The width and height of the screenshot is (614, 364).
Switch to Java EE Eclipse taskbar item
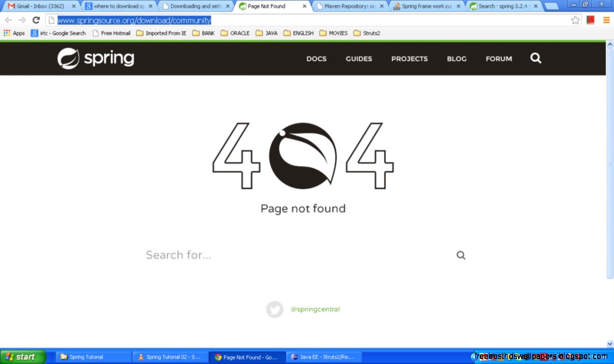point(324,357)
